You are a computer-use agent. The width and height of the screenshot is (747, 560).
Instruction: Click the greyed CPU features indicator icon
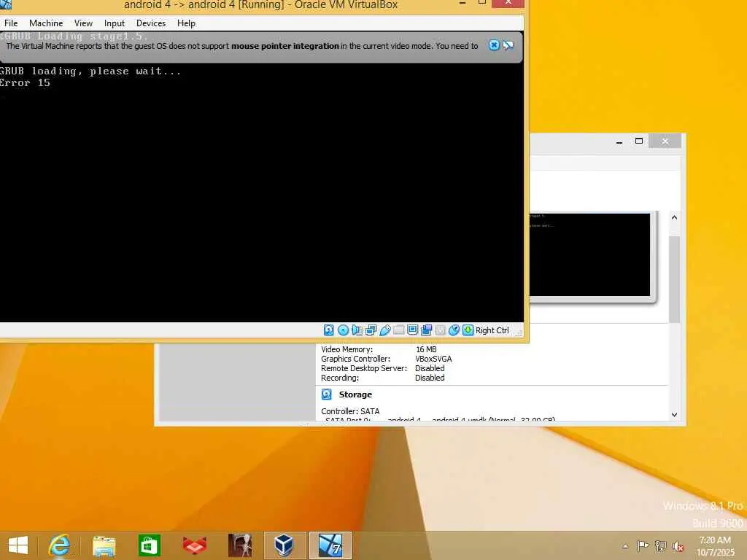441,330
